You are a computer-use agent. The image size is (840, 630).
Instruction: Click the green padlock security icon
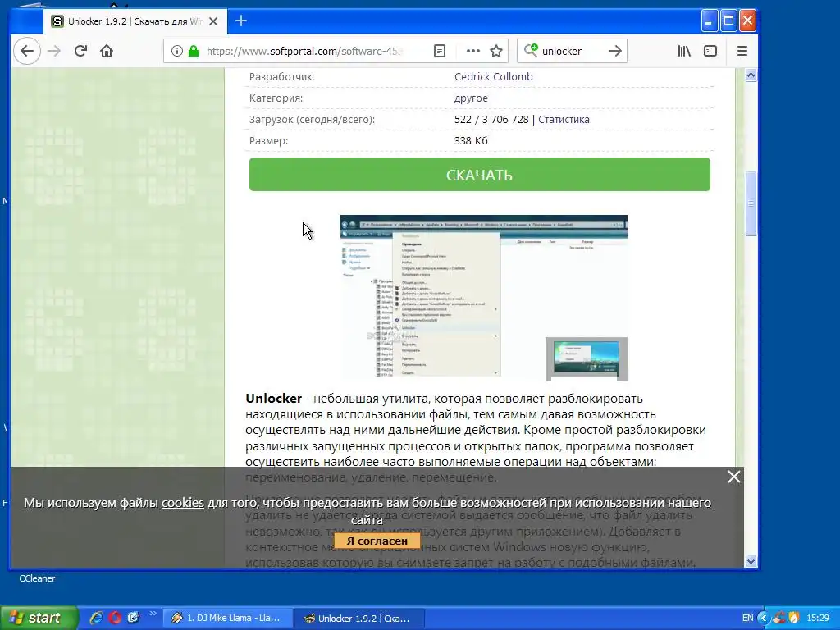pos(194,51)
